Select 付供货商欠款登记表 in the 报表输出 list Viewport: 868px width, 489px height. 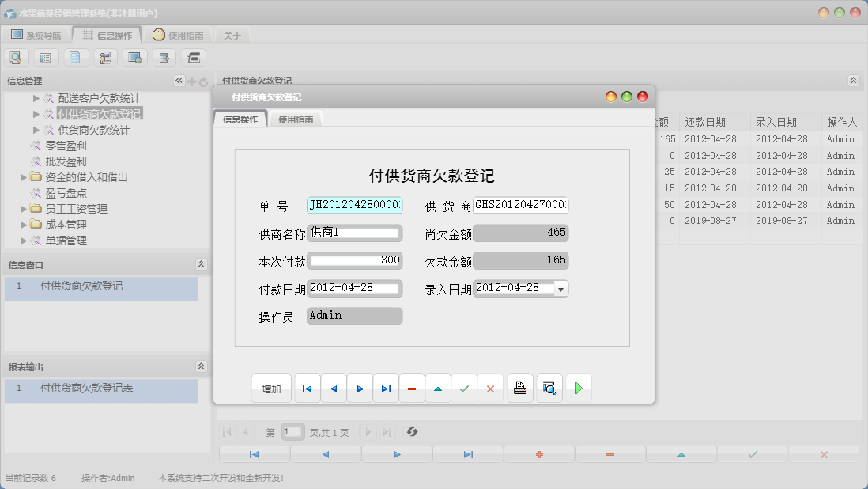click(87, 388)
